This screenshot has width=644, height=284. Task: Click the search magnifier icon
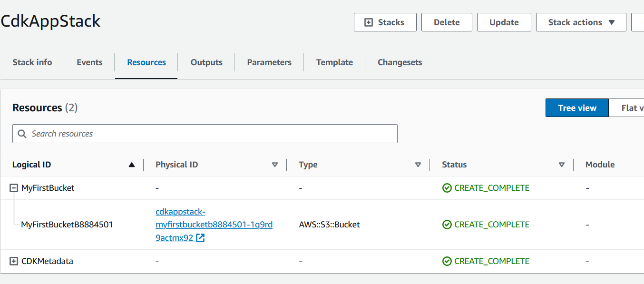point(22,134)
